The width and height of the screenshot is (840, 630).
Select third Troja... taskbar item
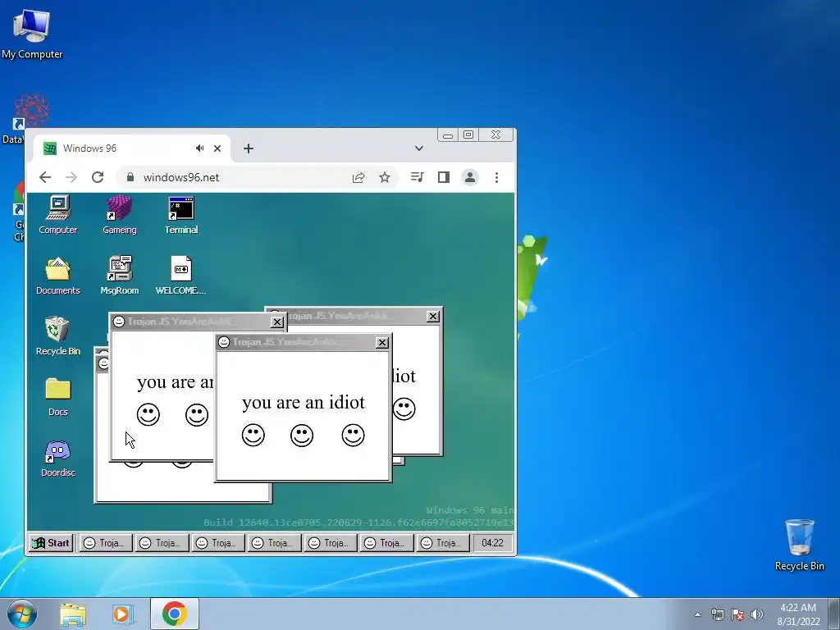click(217, 543)
